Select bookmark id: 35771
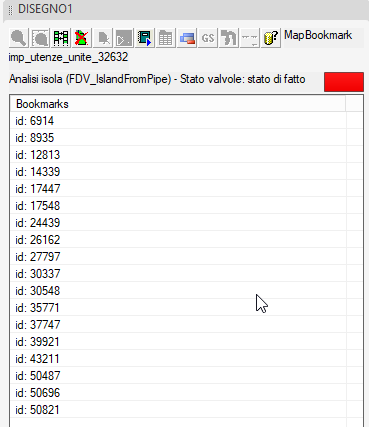Viewport: 369px width, 427px height. click(x=178, y=308)
